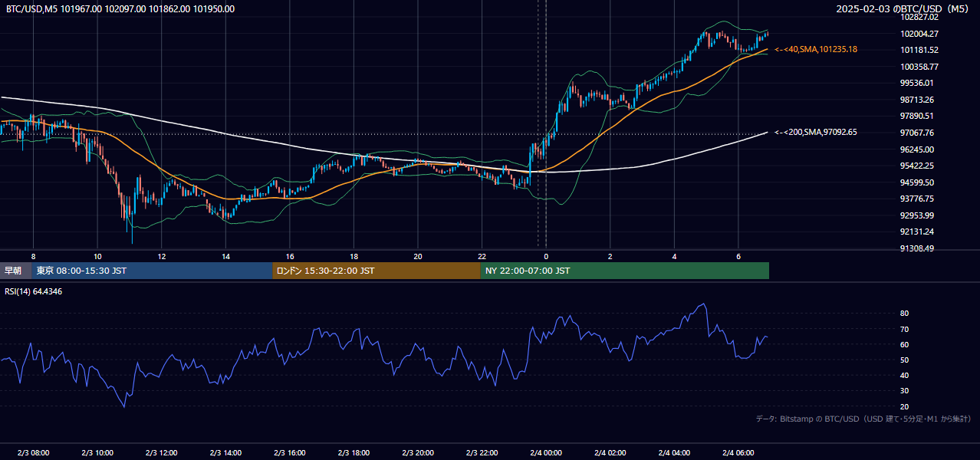Click price axis value 91308.49
The height and width of the screenshot is (460, 980).
[x=918, y=248]
